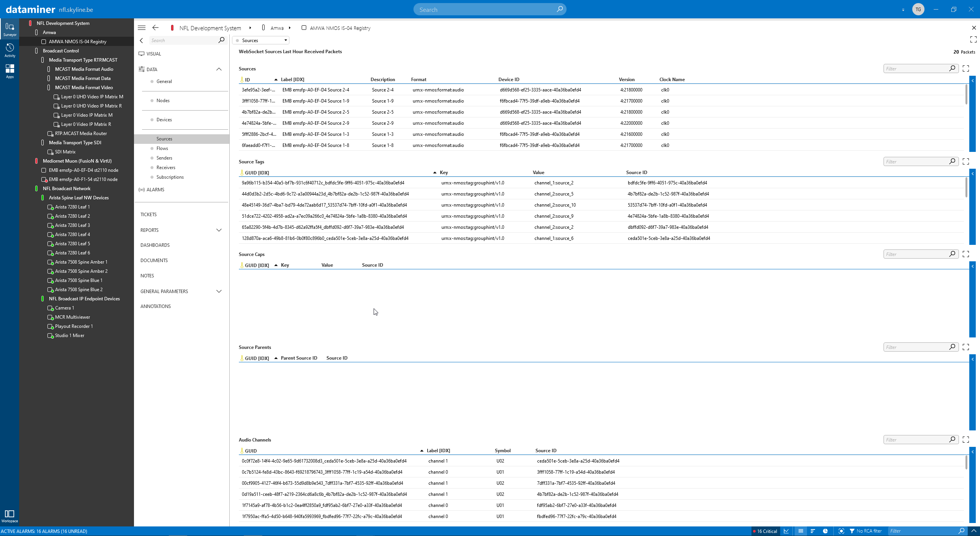Click the 16 Critical alarms indicator

pyautogui.click(x=765, y=531)
